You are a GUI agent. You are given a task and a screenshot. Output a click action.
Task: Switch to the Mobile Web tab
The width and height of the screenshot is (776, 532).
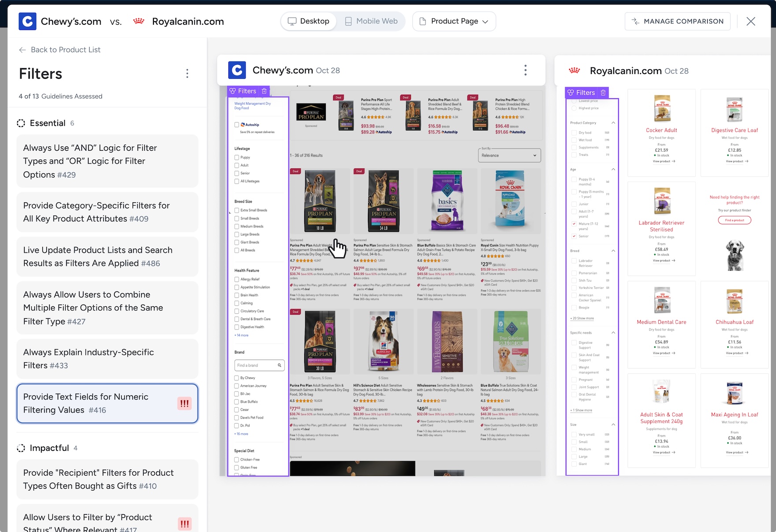[x=371, y=21]
